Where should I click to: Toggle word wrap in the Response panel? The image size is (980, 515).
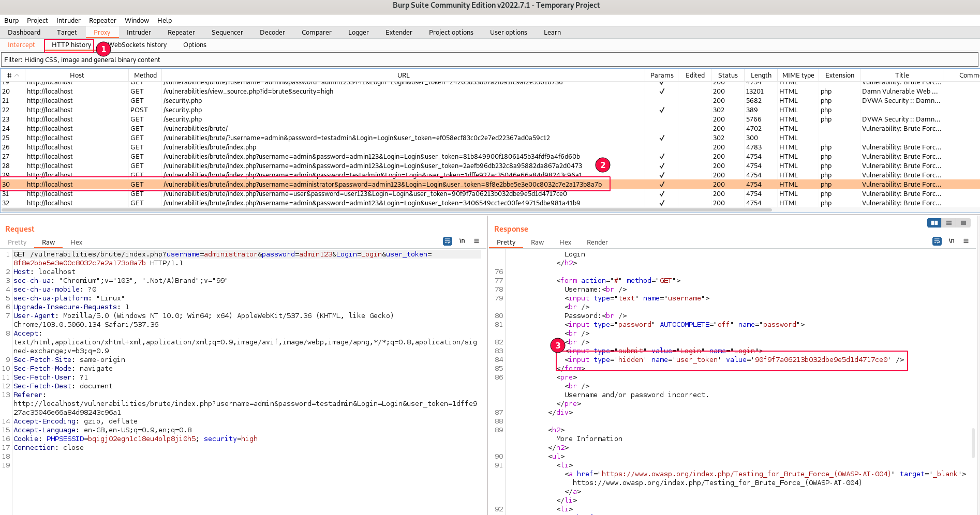coord(937,241)
